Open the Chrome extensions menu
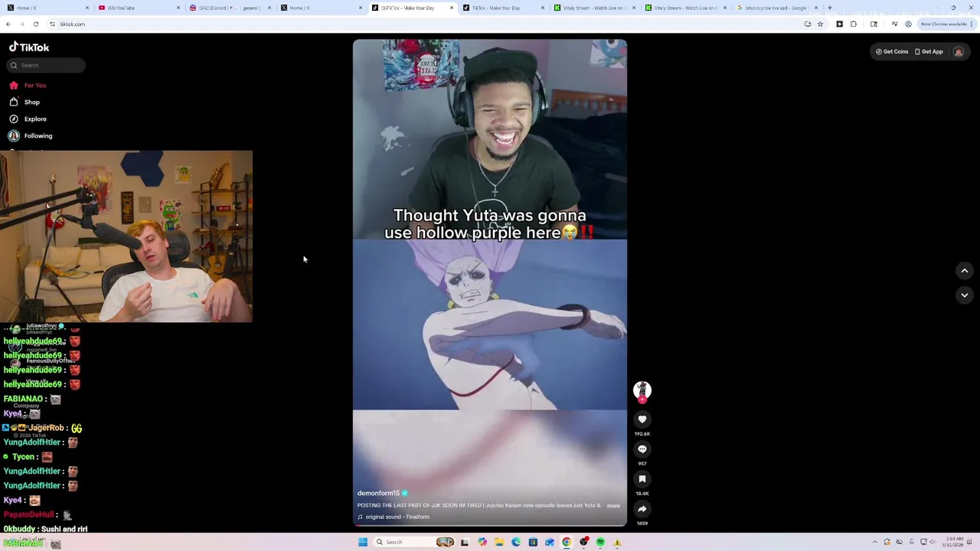This screenshot has width=980, height=551. pos(854,24)
